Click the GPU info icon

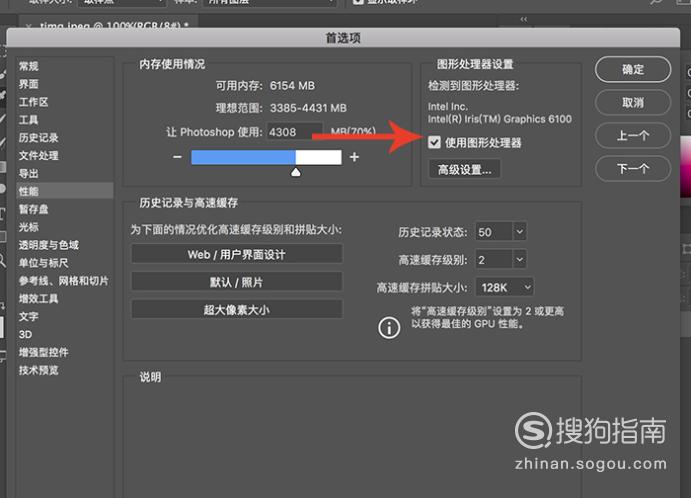389,328
